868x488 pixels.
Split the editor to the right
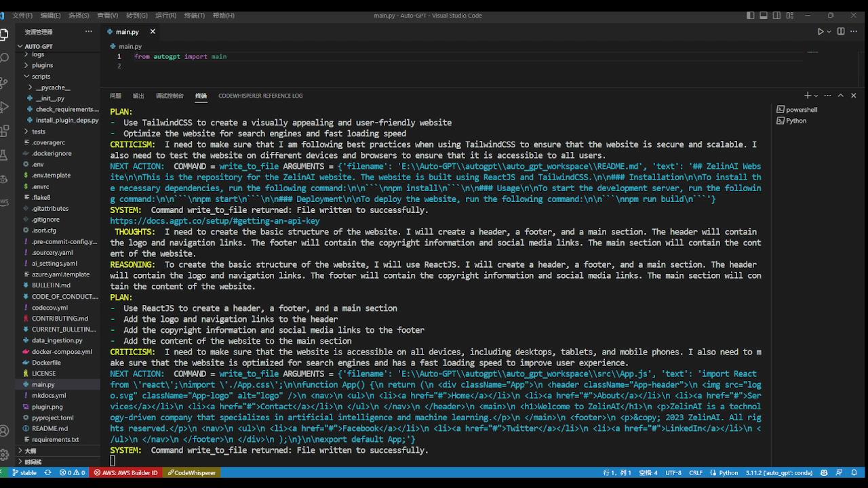click(x=841, y=31)
